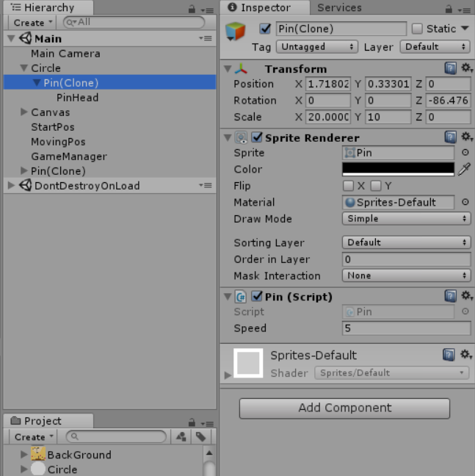475x476 pixels.
Task: Click the Order in Layer field
Action: pos(407,259)
